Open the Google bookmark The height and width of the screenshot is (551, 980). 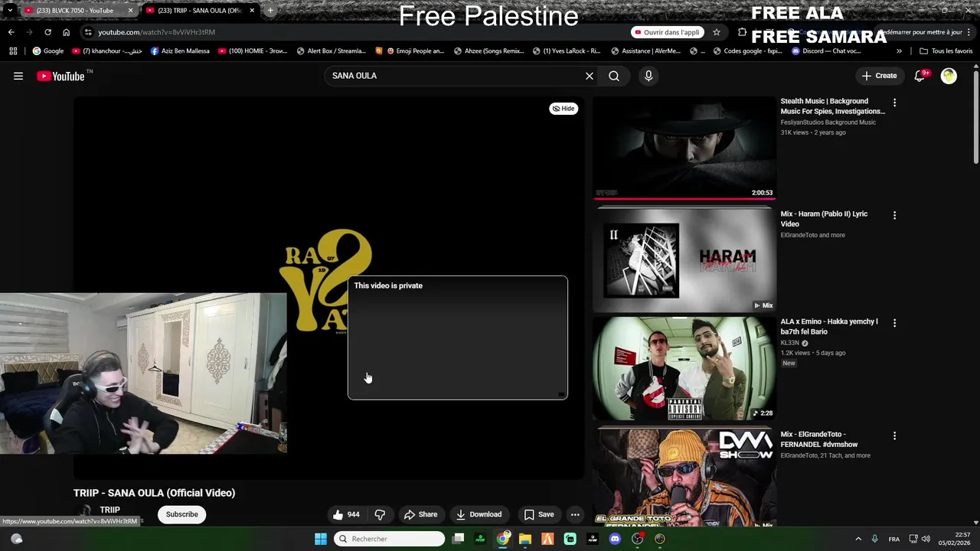tap(48, 51)
